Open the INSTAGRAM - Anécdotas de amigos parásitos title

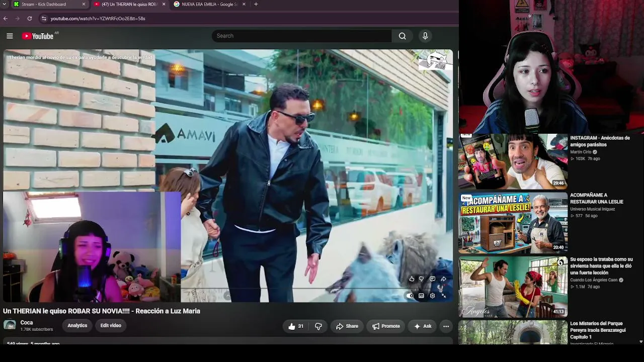pyautogui.click(x=600, y=141)
